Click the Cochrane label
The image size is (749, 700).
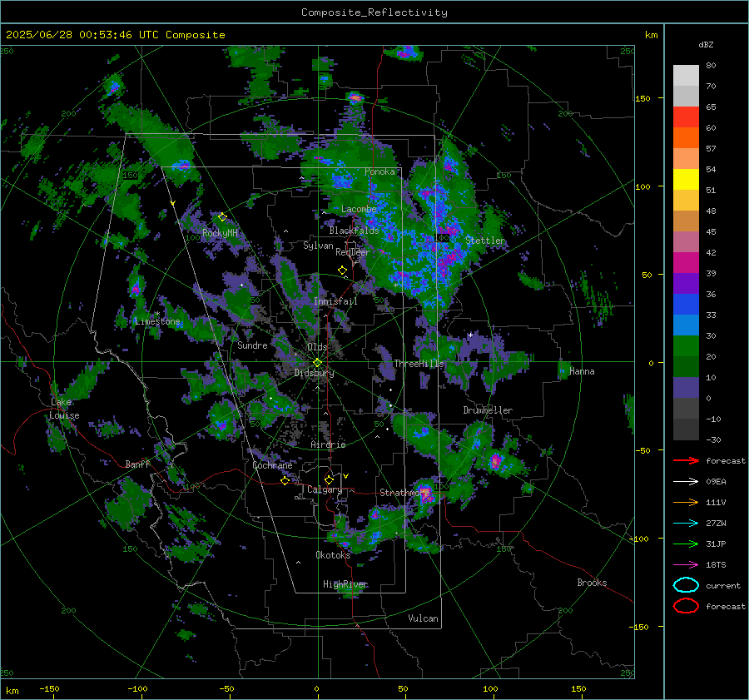coord(272,465)
